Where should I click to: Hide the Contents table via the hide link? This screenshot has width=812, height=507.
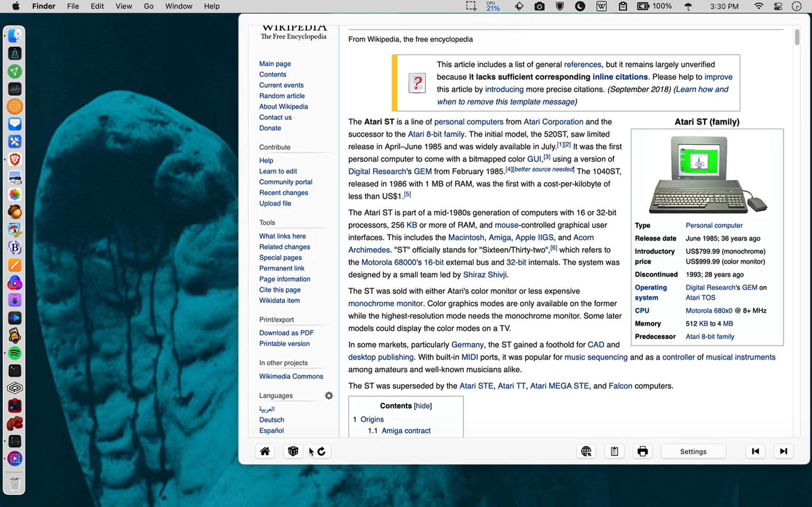422,406
